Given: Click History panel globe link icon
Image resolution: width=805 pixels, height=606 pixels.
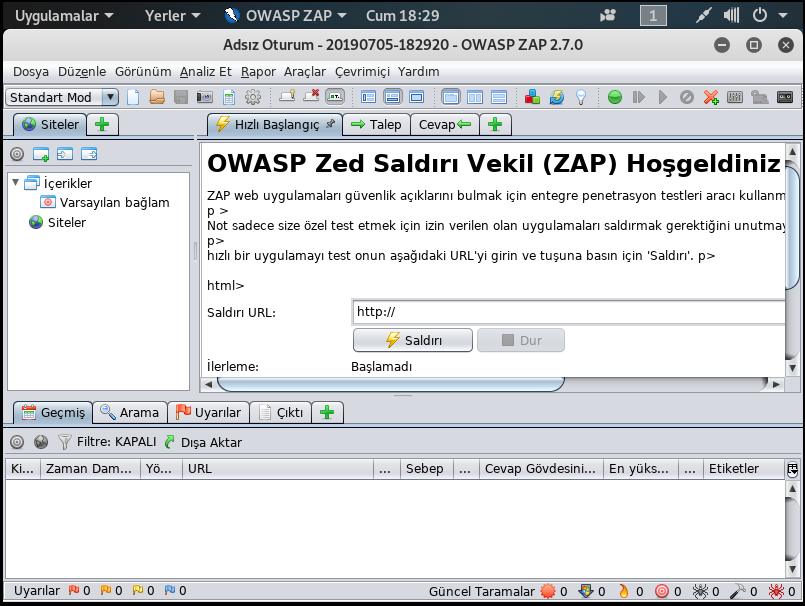Looking at the screenshot, I should pos(41,442).
